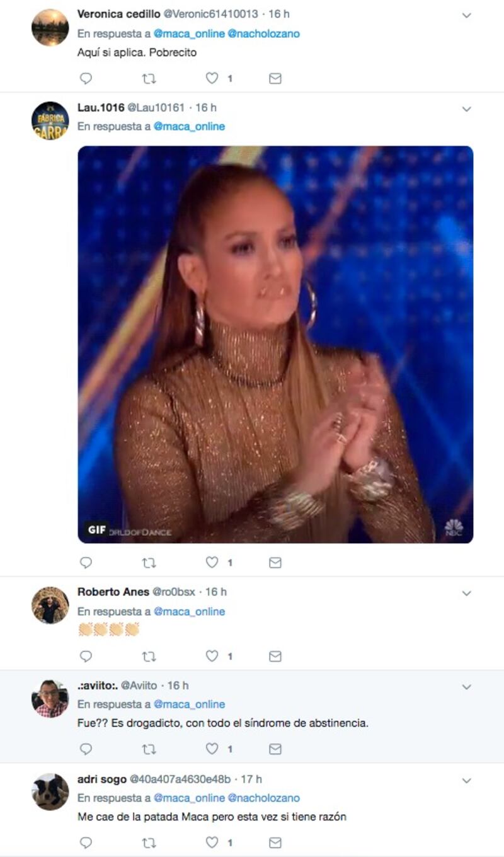
Task: Open adri sogo's profile avatar
Action: (x=50, y=792)
